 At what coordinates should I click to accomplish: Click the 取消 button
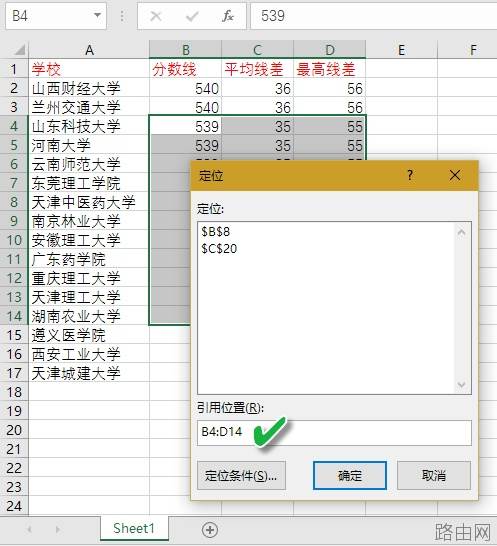pos(434,475)
